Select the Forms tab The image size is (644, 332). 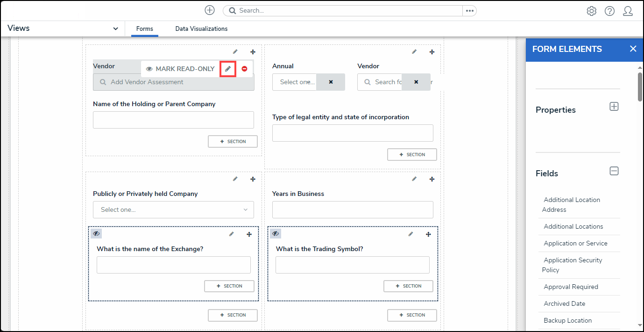point(144,29)
